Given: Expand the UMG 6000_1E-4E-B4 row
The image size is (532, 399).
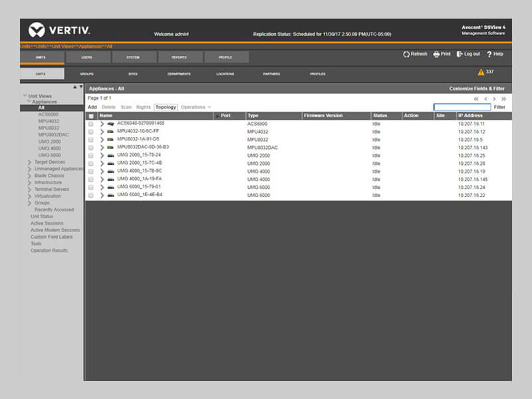Looking at the screenshot, I should 102,196.
